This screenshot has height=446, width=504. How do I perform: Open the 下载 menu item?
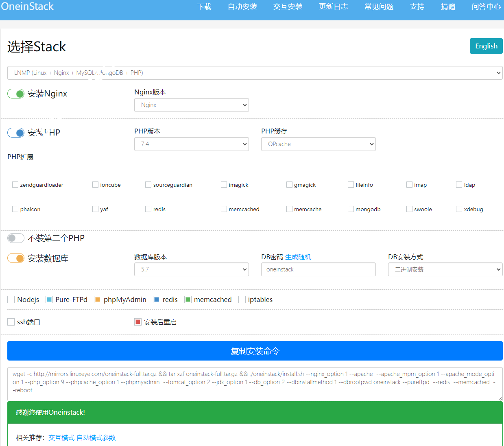[204, 7]
